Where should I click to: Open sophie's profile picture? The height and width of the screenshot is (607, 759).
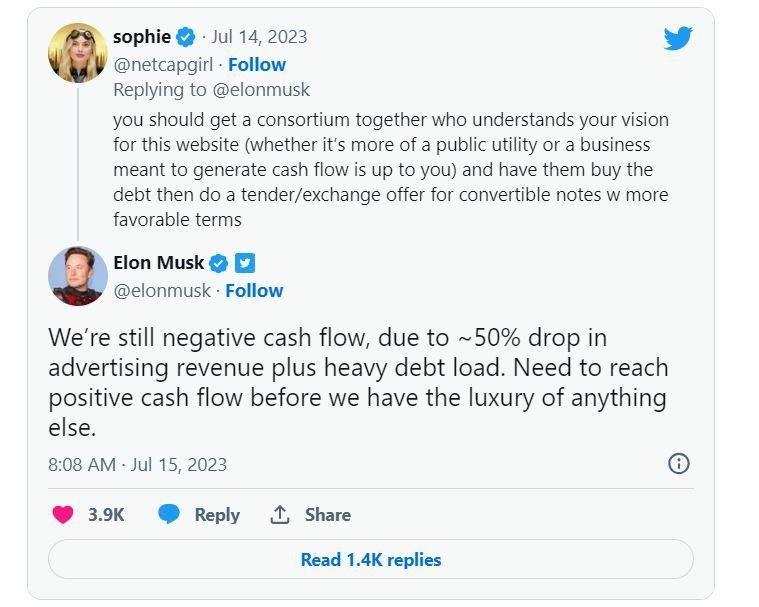[x=78, y=52]
